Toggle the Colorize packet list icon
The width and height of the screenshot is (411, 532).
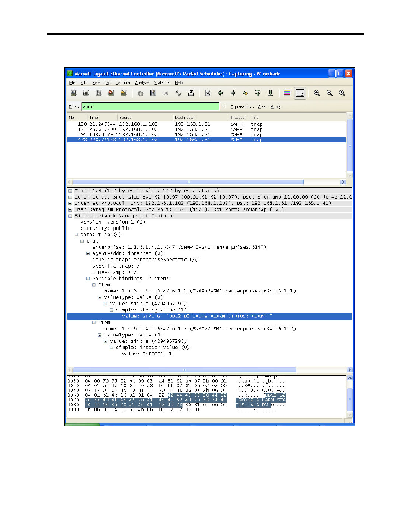point(287,93)
